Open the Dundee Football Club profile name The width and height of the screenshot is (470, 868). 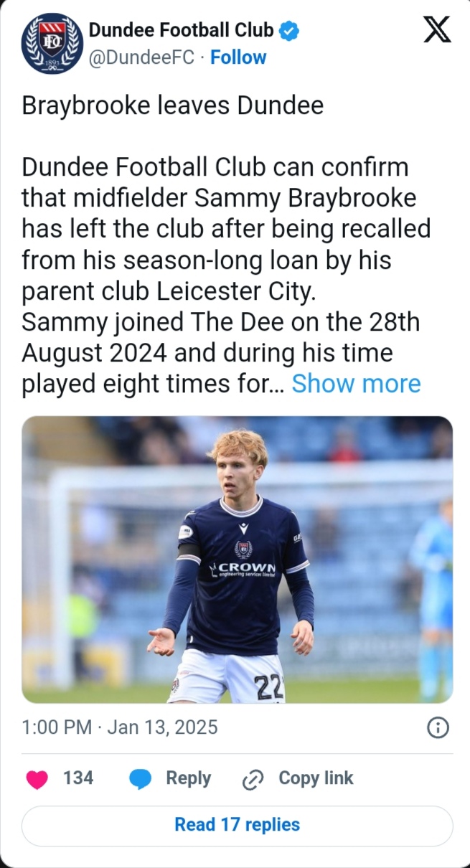pos(181,31)
